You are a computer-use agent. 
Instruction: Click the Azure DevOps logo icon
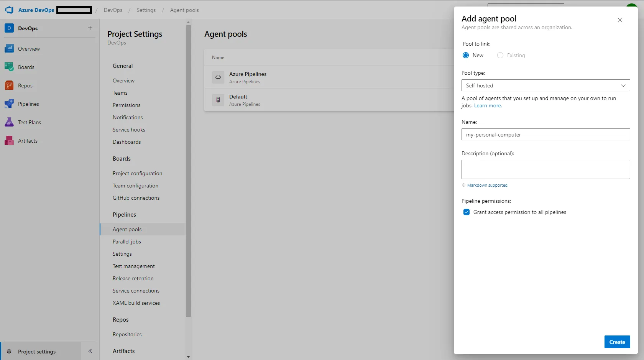click(9, 10)
